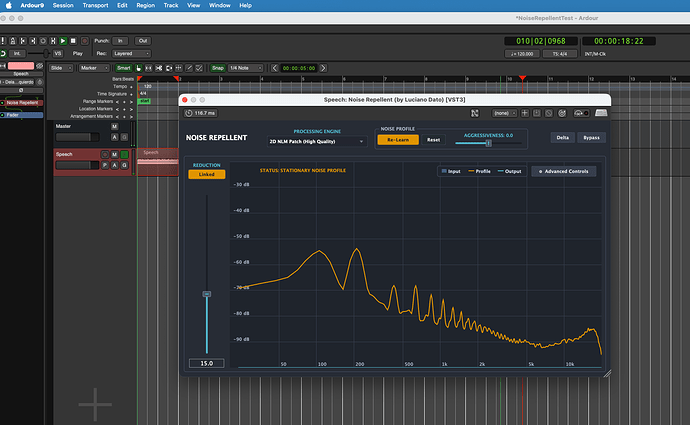Open the Track menu
This screenshot has height=425, width=690.
171,5
